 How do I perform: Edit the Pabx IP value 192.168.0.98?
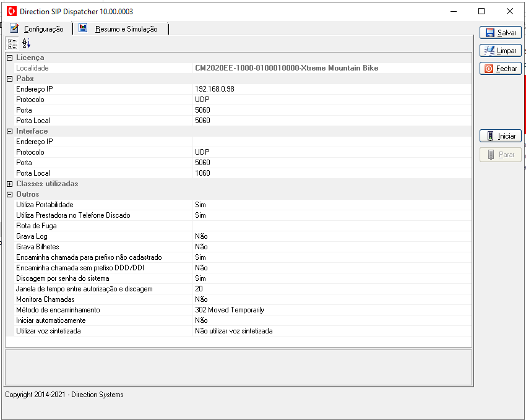(332, 89)
